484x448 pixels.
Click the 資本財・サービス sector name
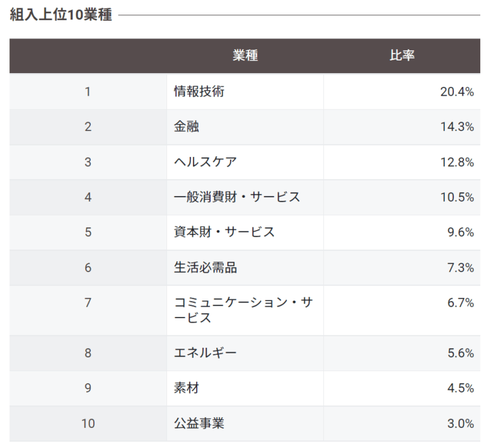coord(224,232)
